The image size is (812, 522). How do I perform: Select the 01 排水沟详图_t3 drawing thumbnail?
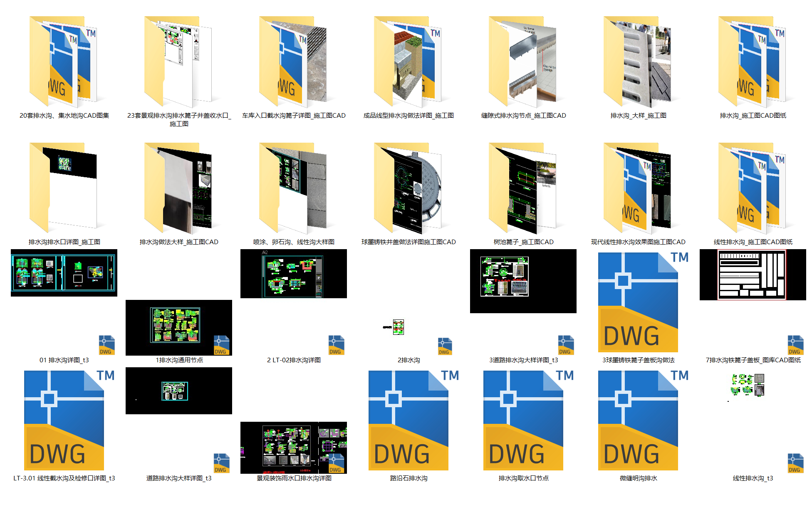coord(64,273)
